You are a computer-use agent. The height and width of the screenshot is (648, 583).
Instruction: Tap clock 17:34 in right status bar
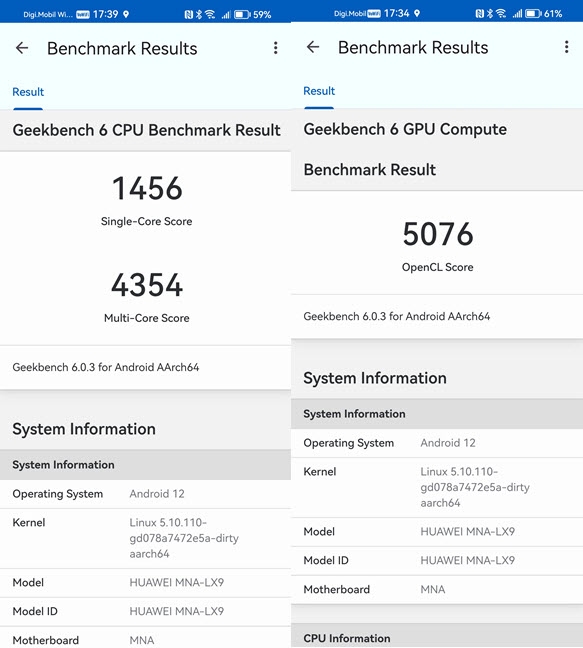click(x=397, y=13)
